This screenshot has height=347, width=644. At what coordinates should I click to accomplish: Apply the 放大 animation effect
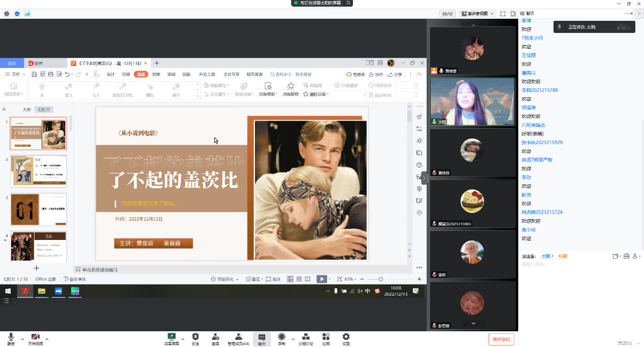click(69, 90)
